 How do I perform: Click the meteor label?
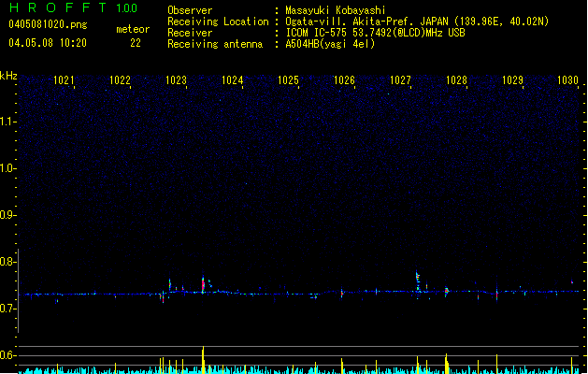pos(133,29)
